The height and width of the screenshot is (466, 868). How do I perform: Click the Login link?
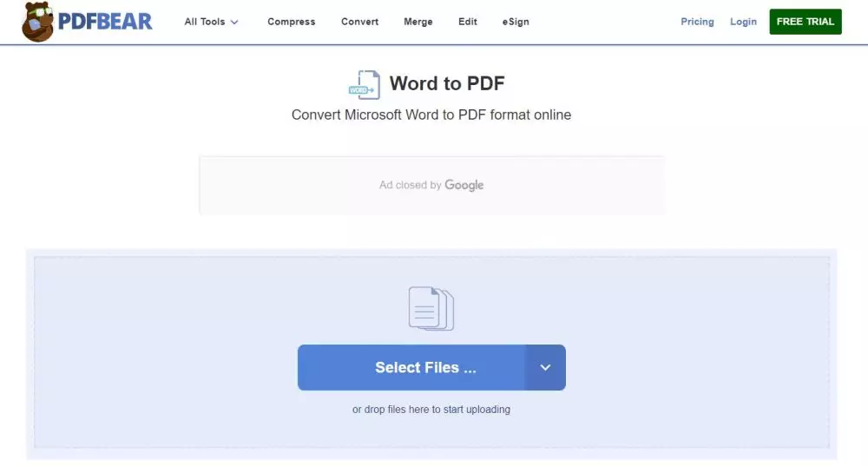pos(743,22)
